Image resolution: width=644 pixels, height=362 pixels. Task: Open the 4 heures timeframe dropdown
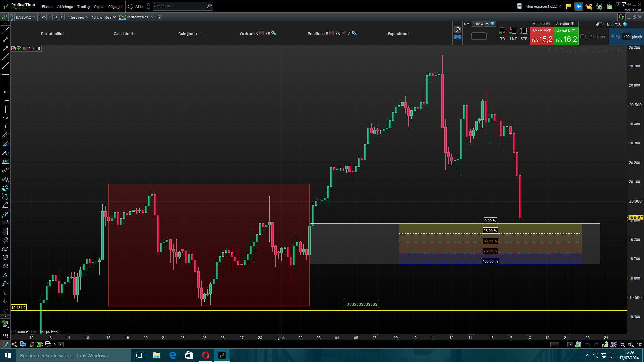78,17
